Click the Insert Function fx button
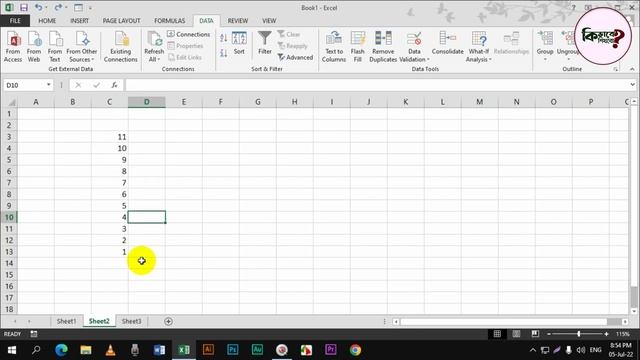Image resolution: width=640 pixels, height=360 pixels. point(114,85)
